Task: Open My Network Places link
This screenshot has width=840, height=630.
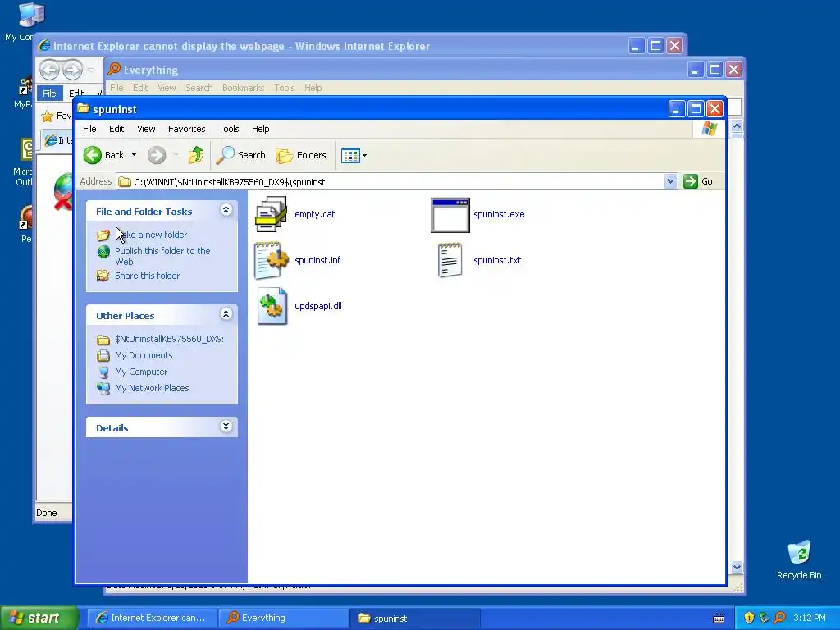Action: tap(152, 388)
